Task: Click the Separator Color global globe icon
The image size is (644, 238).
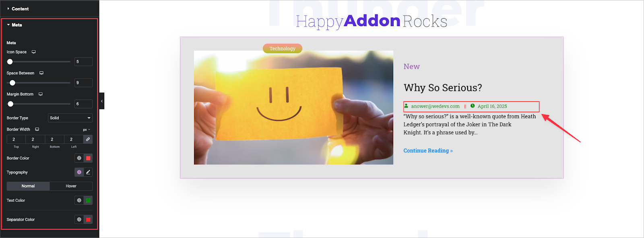Action: pyautogui.click(x=79, y=220)
